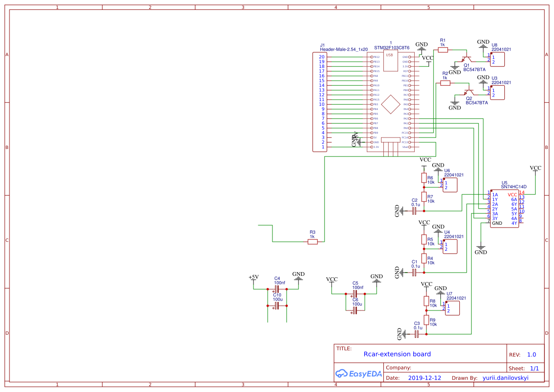Select capacitor C10 100u symbol
This screenshot has height=392, width=554.
click(x=277, y=306)
